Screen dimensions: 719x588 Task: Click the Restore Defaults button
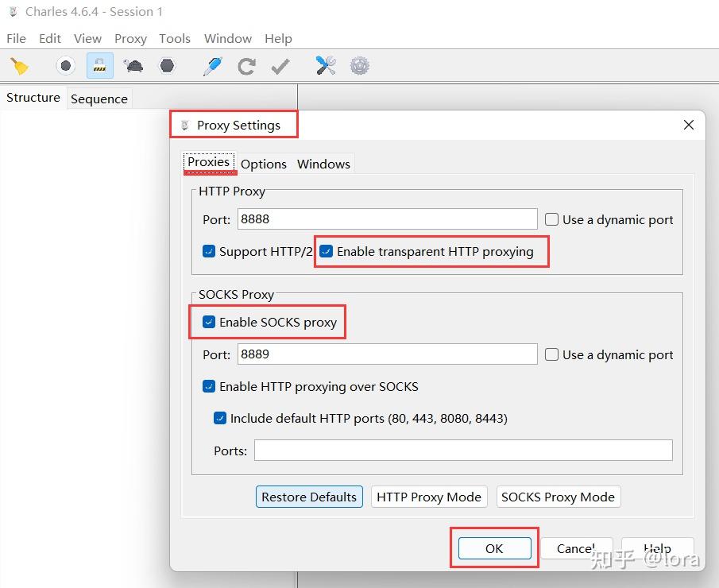pyautogui.click(x=309, y=497)
